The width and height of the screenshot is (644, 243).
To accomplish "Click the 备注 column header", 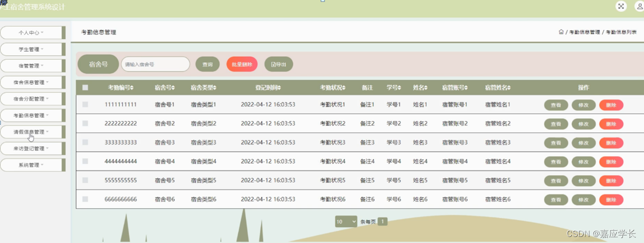I will pyautogui.click(x=367, y=88).
